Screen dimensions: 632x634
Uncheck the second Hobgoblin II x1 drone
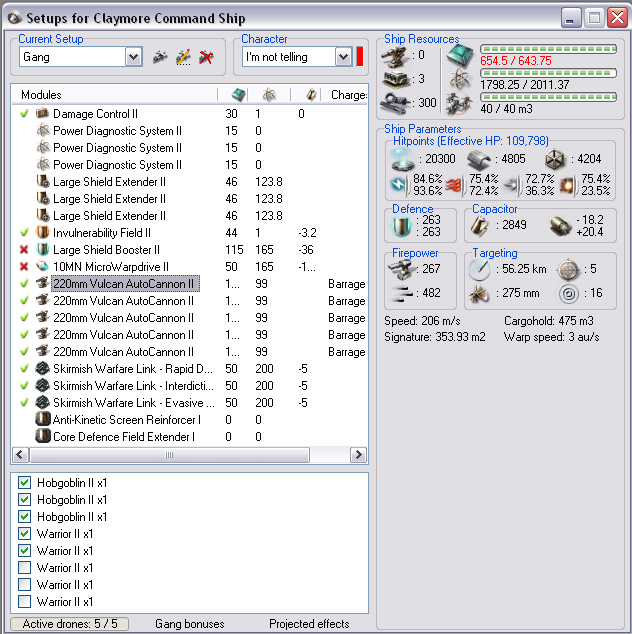tap(25, 499)
